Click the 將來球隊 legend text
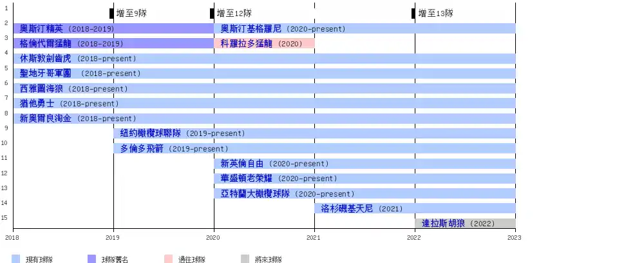 pyautogui.click(x=268, y=259)
